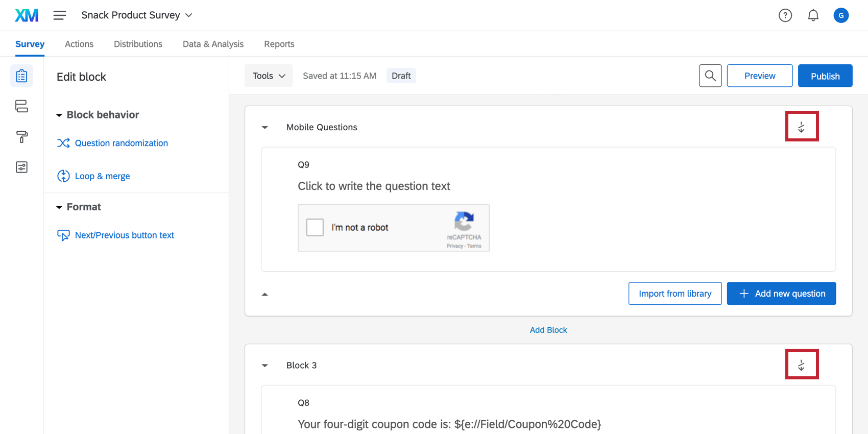Open the Data & Analysis tab
The width and height of the screenshot is (868, 434).
click(x=213, y=44)
